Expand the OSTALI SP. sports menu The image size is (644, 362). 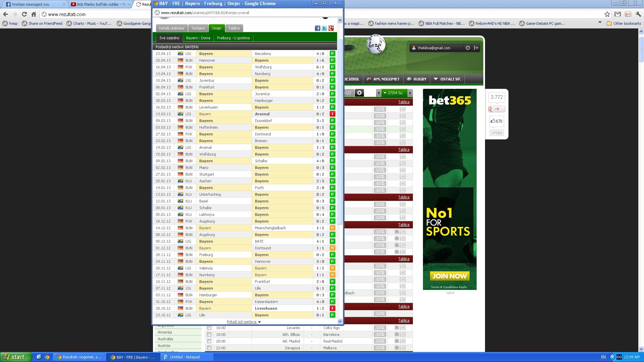point(447,79)
